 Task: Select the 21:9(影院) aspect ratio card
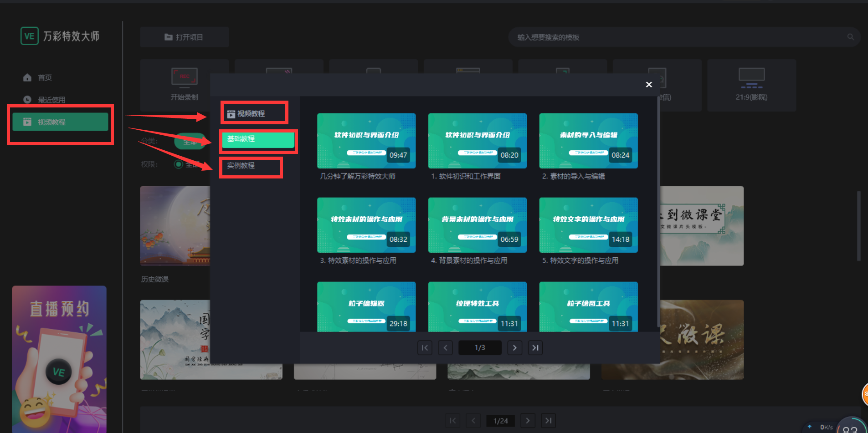click(x=751, y=85)
